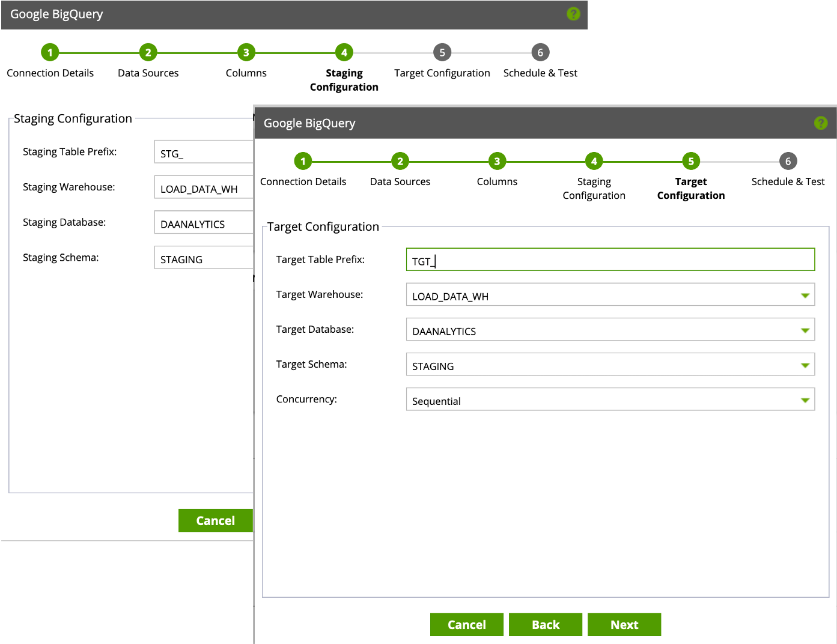Expand the Target Schema dropdown arrow
Image resolution: width=837 pixels, height=644 pixels.
[805, 365]
